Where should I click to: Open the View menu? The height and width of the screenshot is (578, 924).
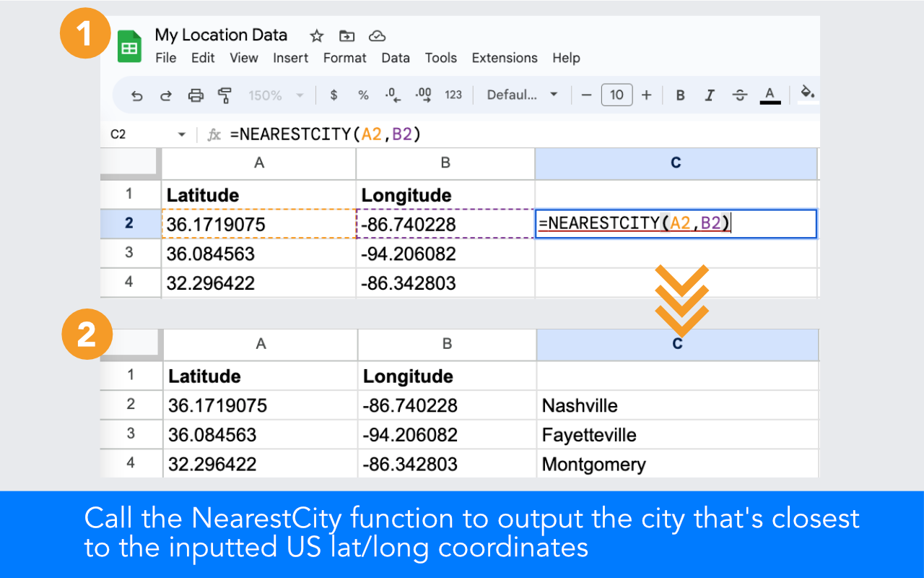[244, 58]
